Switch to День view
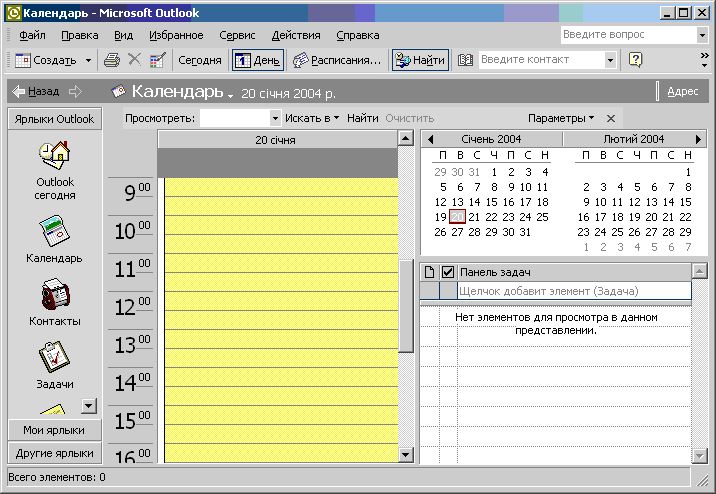Image resolution: width=716 pixels, height=494 pixels. [258, 60]
